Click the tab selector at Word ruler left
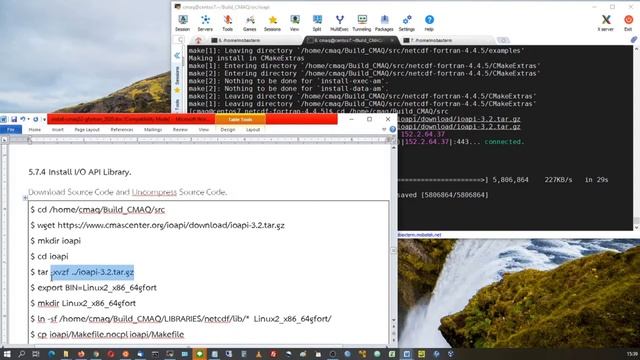640x360 pixels. click(4, 140)
